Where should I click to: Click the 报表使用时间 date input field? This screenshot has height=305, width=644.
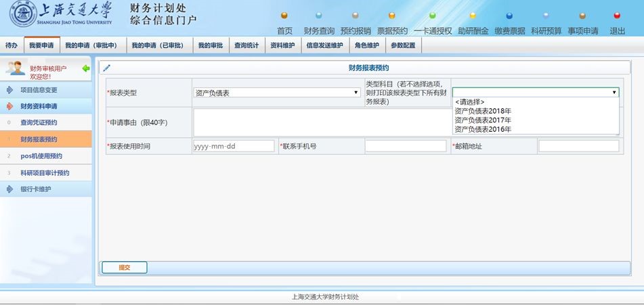234,146
